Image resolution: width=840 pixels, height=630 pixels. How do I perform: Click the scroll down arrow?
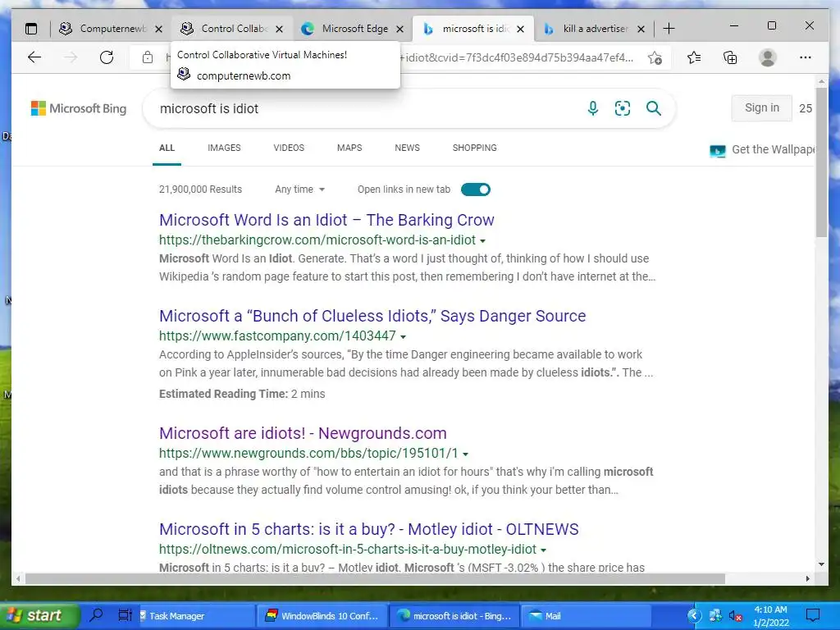tap(821, 564)
